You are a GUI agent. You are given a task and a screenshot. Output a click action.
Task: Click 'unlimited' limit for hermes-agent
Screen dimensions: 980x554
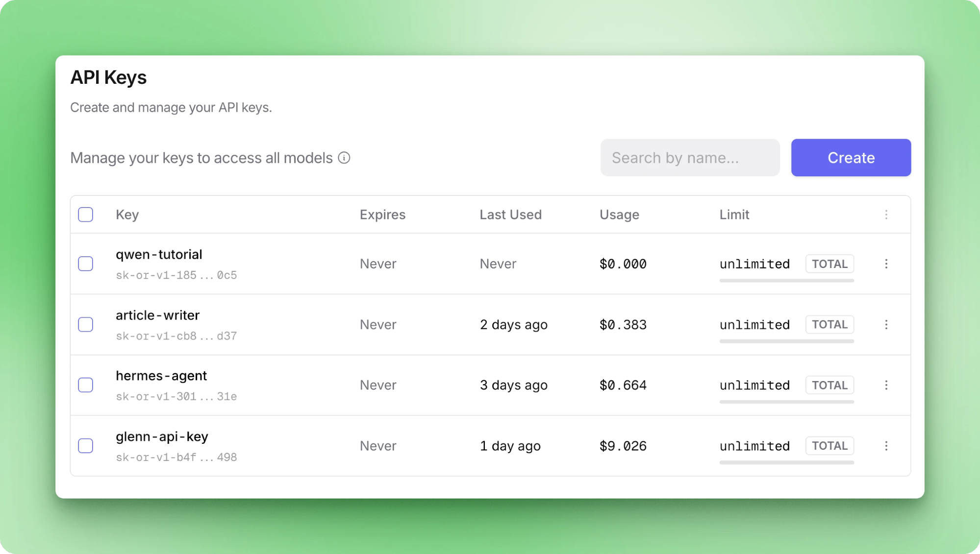pyautogui.click(x=754, y=385)
